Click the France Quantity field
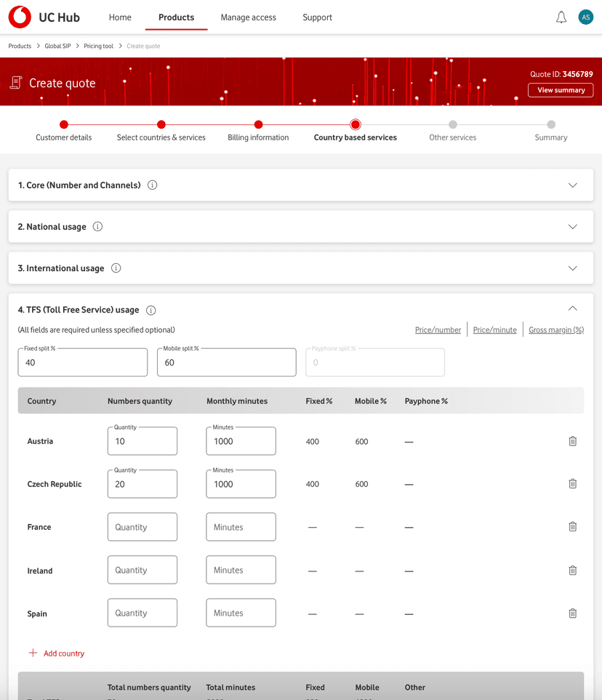 (x=142, y=527)
